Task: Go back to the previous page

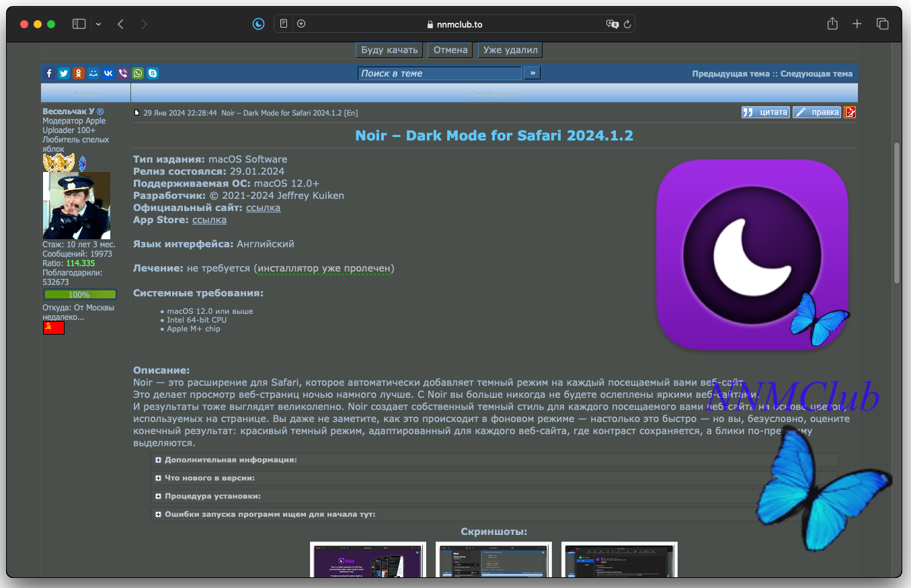Action: tap(121, 24)
